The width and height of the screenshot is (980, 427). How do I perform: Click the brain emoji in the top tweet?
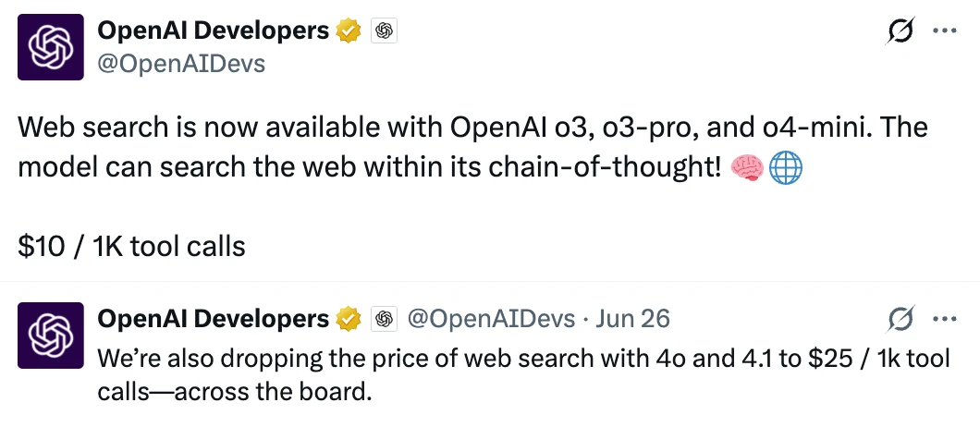coord(747,168)
